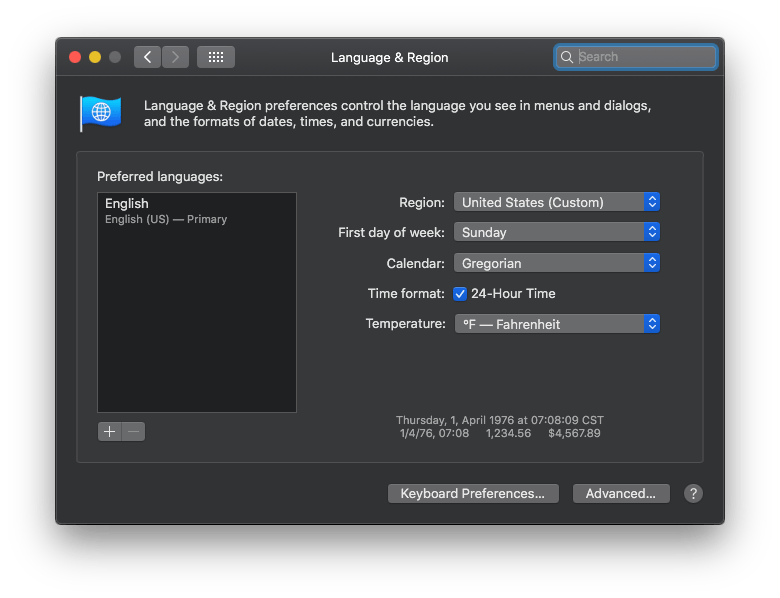This screenshot has height=598, width=780.
Task: Click the red close window button
Action: [x=75, y=57]
